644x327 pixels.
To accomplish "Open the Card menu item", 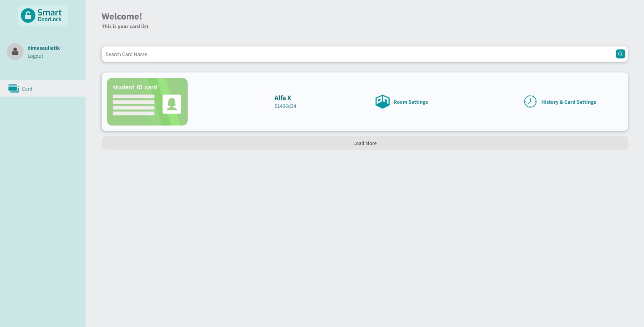I will pos(43,89).
